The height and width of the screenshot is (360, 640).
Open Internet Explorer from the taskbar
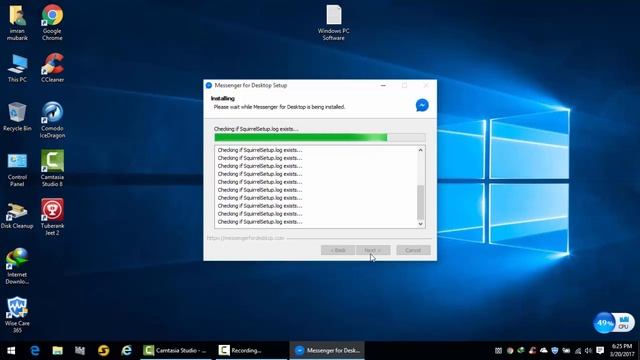[127, 350]
